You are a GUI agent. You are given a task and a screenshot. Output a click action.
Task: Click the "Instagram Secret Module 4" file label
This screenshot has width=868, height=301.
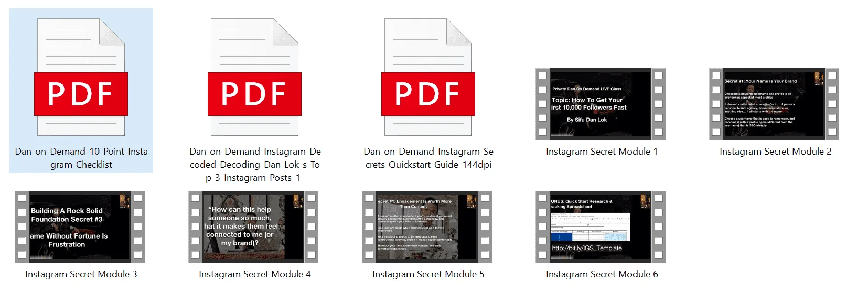click(x=255, y=274)
